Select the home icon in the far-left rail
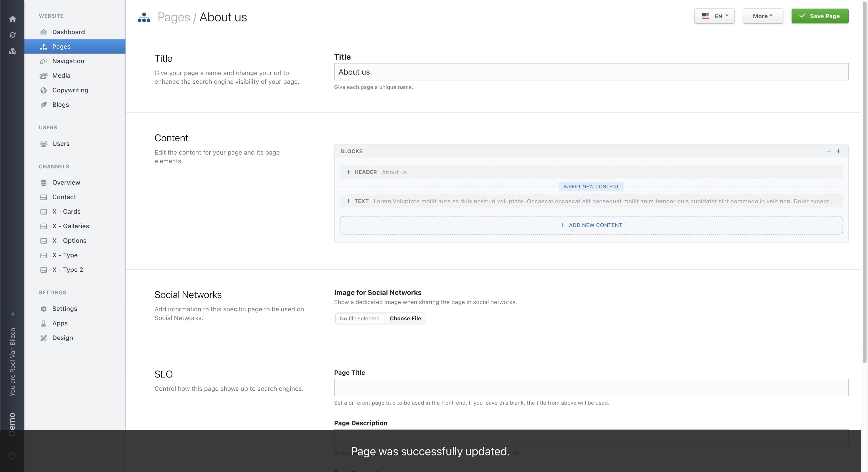Image resolution: width=868 pixels, height=472 pixels. coord(12,19)
